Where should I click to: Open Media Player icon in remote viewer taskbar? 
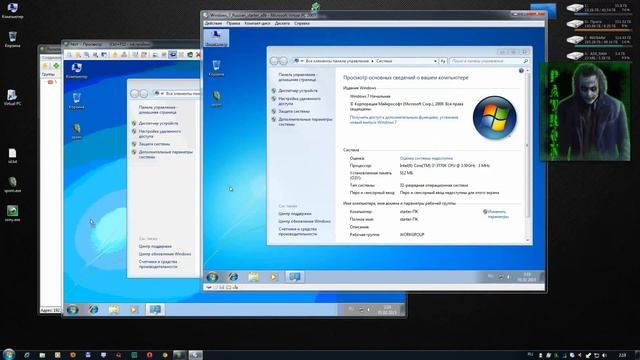(x=134, y=310)
